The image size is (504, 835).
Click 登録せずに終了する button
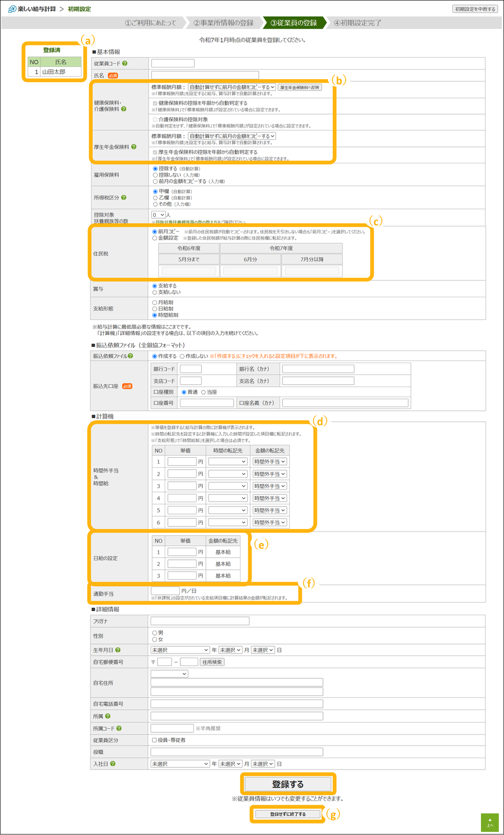[288, 814]
